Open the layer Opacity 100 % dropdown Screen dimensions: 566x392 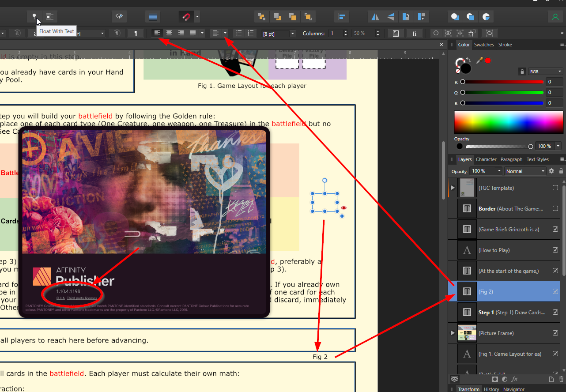(487, 171)
